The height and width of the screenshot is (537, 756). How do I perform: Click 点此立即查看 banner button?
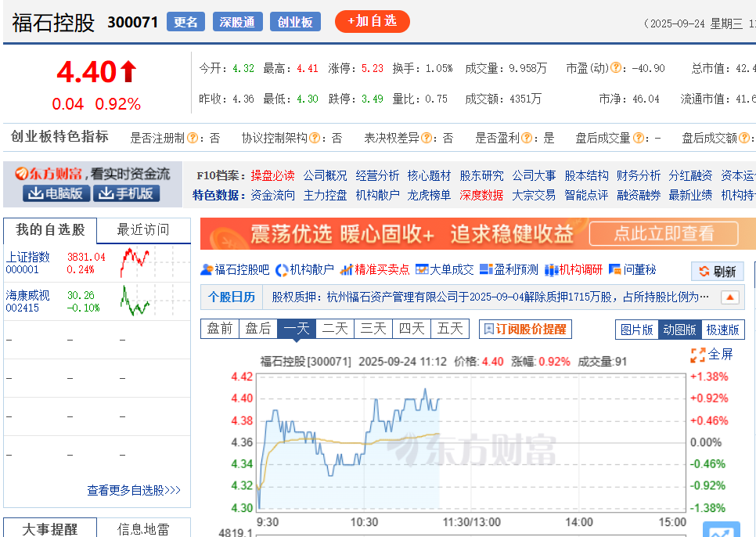(x=664, y=234)
